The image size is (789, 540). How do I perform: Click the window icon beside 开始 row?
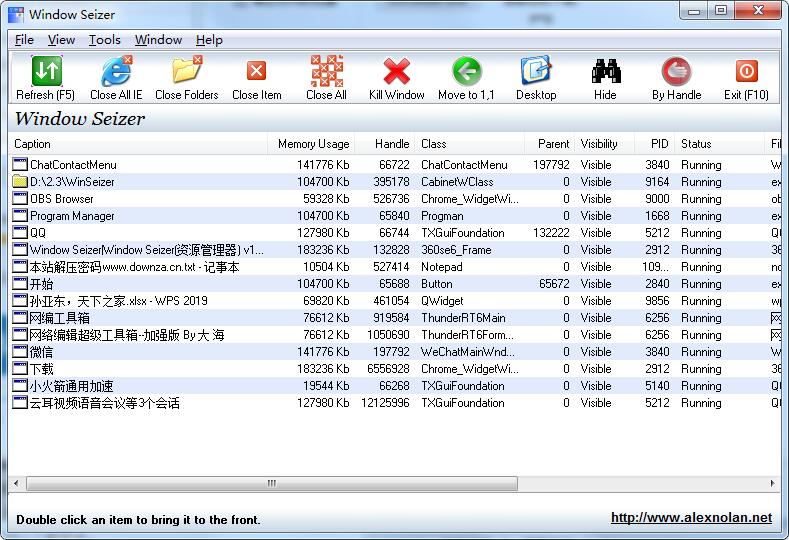click(x=20, y=283)
